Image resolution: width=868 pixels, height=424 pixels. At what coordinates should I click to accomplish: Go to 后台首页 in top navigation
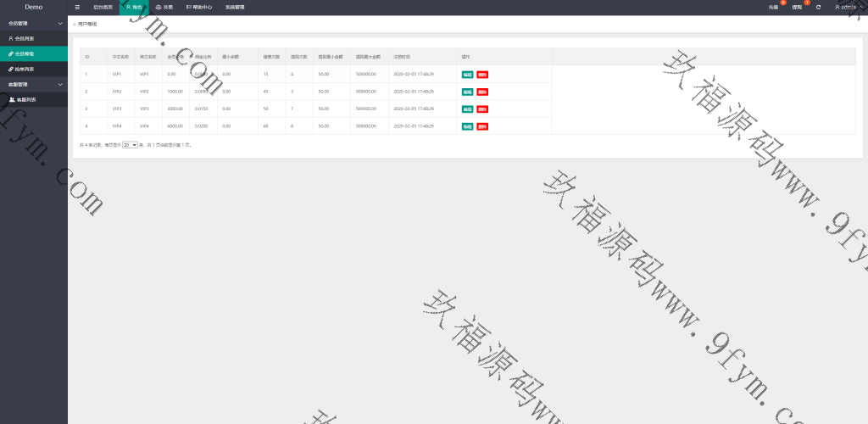point(103,7)
